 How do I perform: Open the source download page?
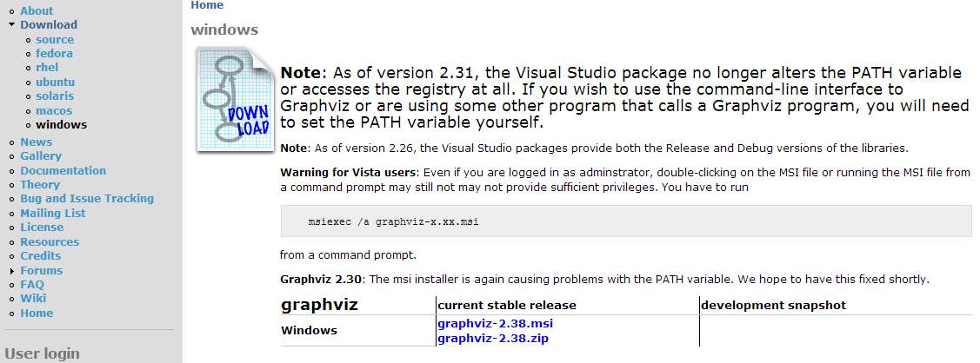tap(55, 39)
